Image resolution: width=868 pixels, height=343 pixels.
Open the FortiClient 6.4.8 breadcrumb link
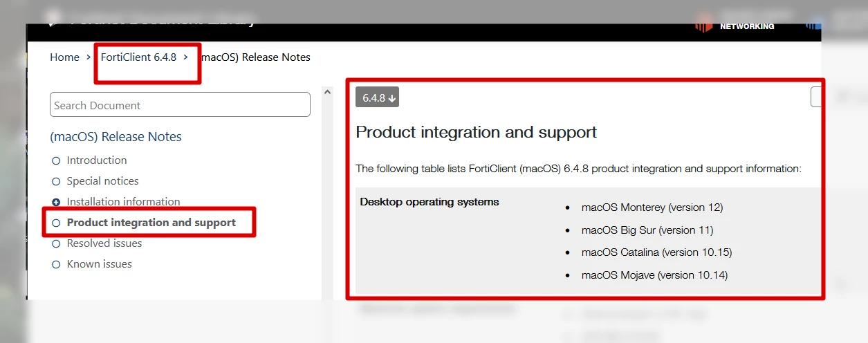click(x=138, y=57)
